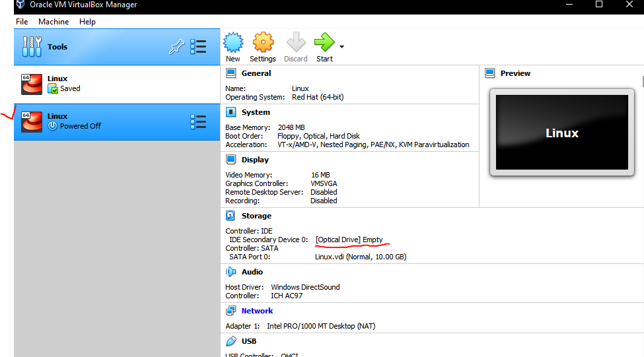The width and height of the screenshot is (644, 357).
Task: Click the VirtualBox title bar app icon
Action: 20,5
